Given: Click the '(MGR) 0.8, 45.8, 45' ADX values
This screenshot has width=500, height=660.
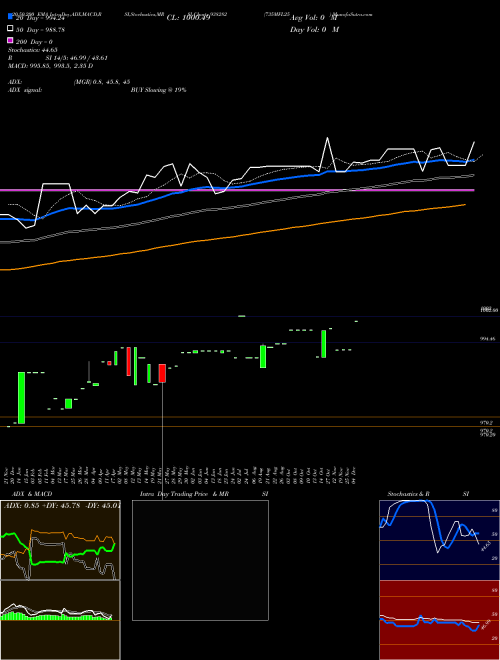Looking at the screenshot, I should 102,82.
